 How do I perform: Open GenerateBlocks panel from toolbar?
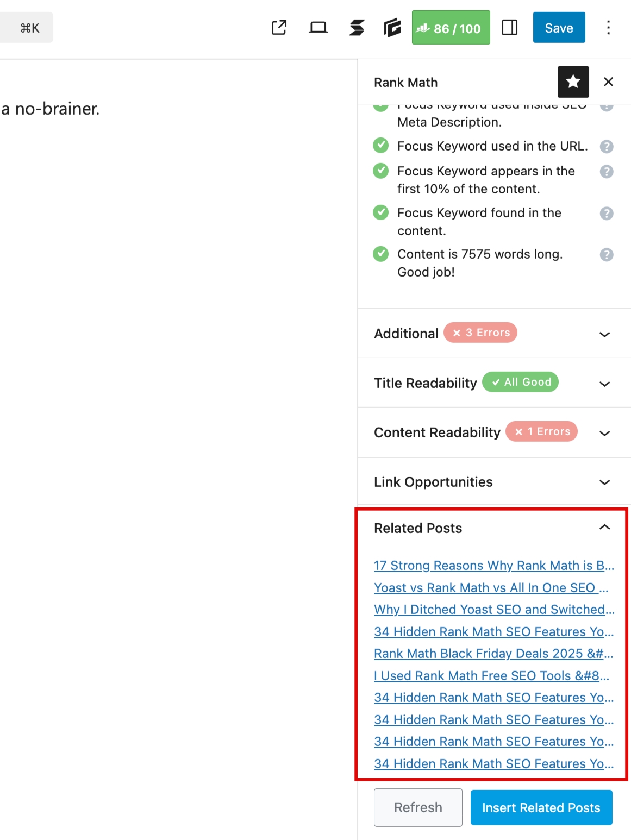pos(392,27)
